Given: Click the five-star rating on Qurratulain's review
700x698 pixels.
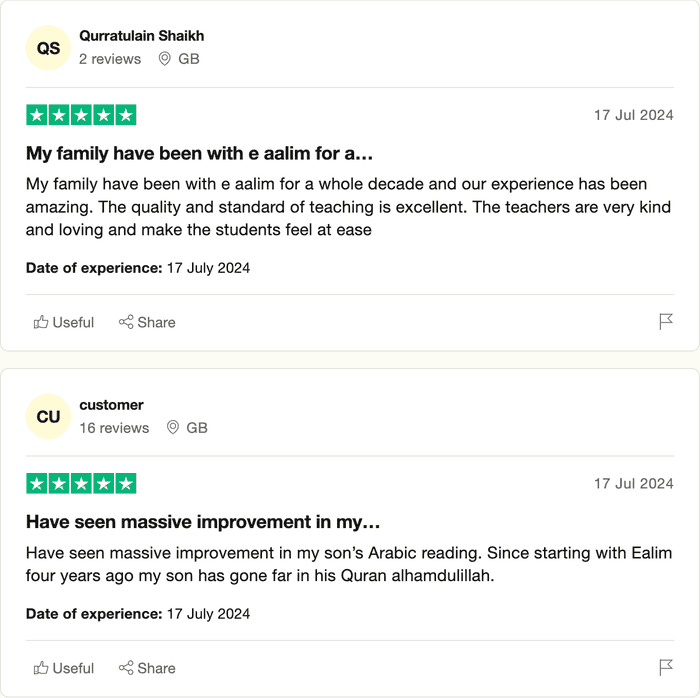Looking at the screenshot, I should pyautogui.click(x=81, y=115).
